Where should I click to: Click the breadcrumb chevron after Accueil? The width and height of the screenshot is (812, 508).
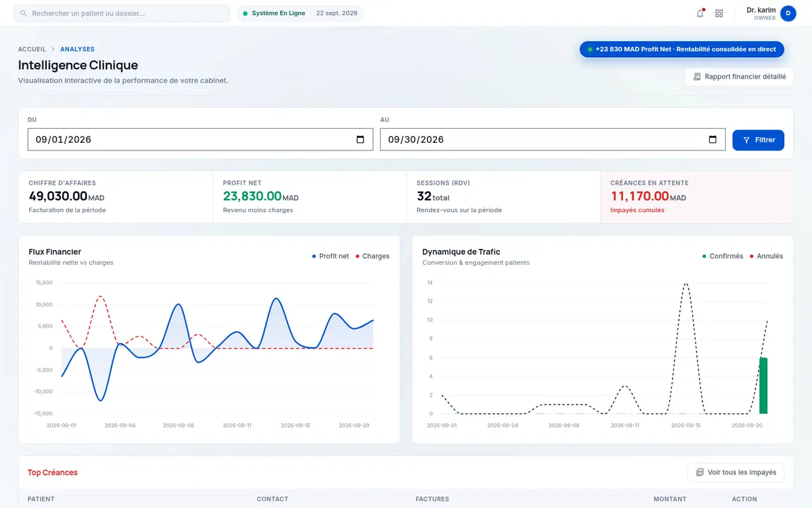pyautogui.click(x=53, y=49)
